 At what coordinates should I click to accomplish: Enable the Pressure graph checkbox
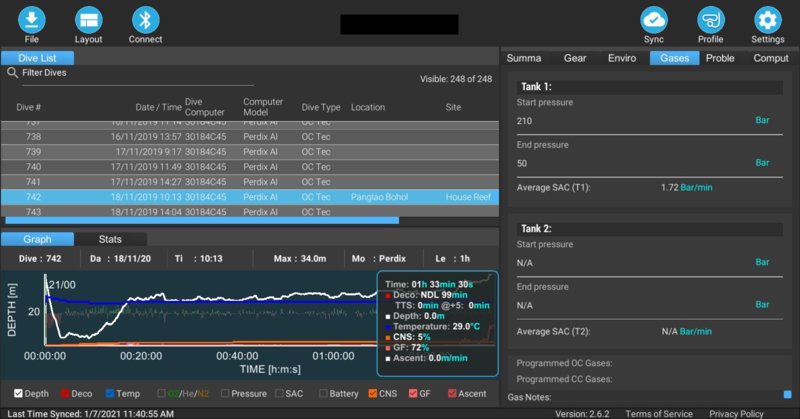point(226,394)
